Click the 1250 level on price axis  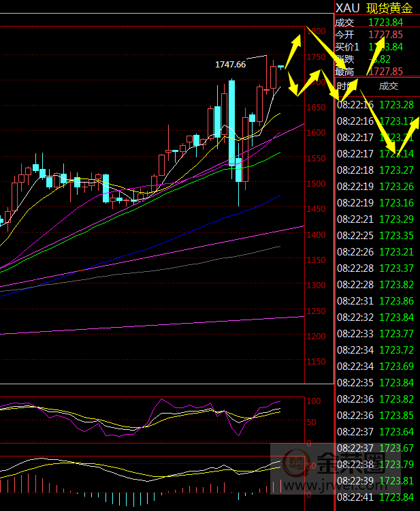(x=315, y=311)
